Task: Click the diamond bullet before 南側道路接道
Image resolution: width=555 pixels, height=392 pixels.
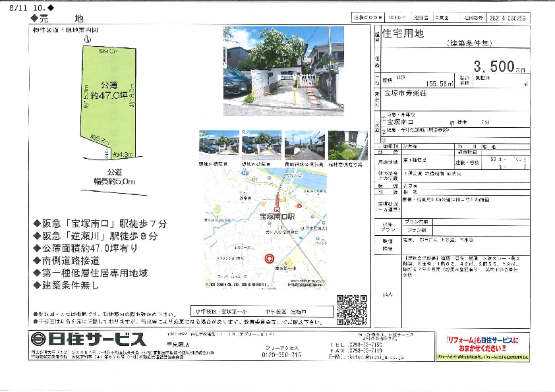Action: [37, 260]
